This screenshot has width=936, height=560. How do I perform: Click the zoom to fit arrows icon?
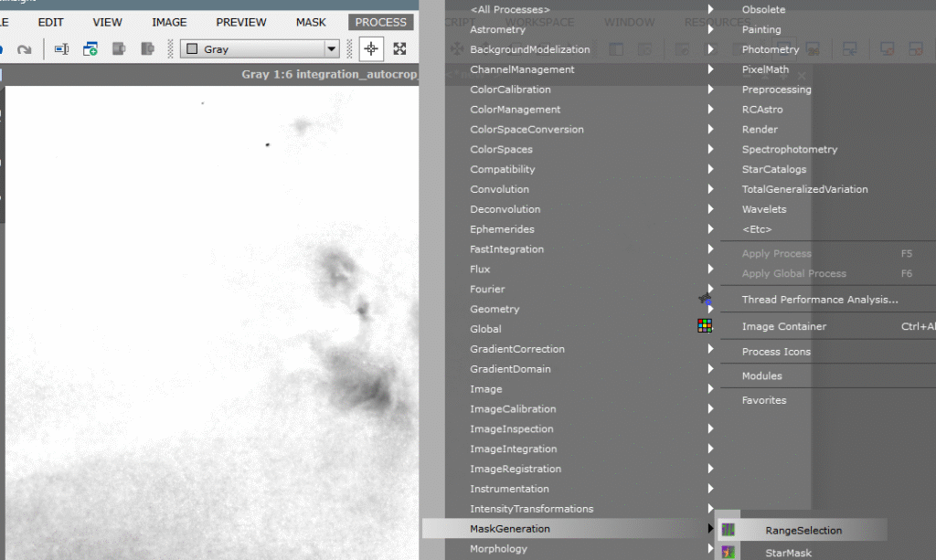point(400,49)
